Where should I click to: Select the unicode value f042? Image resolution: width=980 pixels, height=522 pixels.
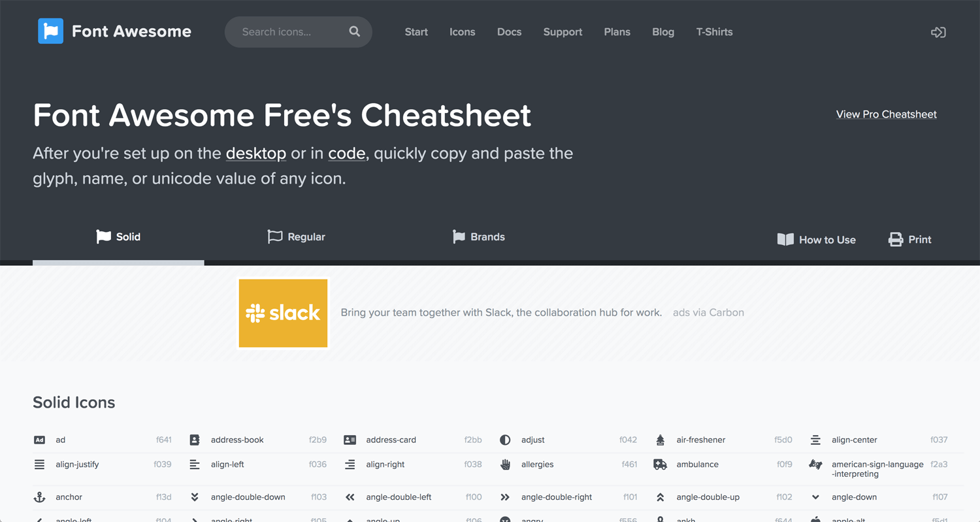[x=628, y=440]
